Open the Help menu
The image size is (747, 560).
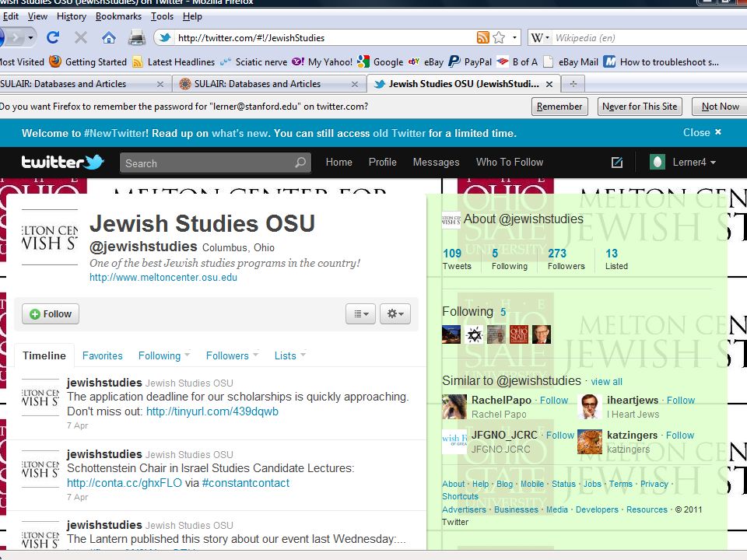pos(192,16)
